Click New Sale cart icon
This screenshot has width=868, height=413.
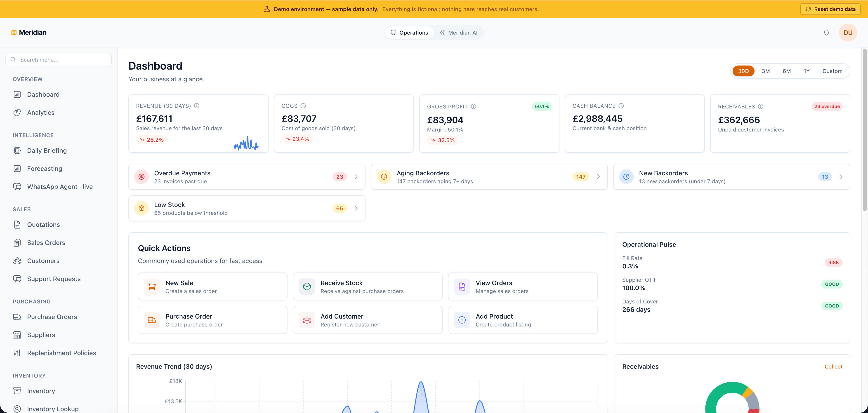point(152,286)
